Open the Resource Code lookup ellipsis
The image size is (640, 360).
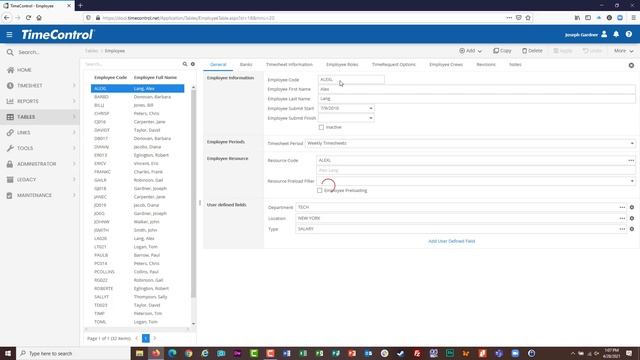(x=631, y=160)
